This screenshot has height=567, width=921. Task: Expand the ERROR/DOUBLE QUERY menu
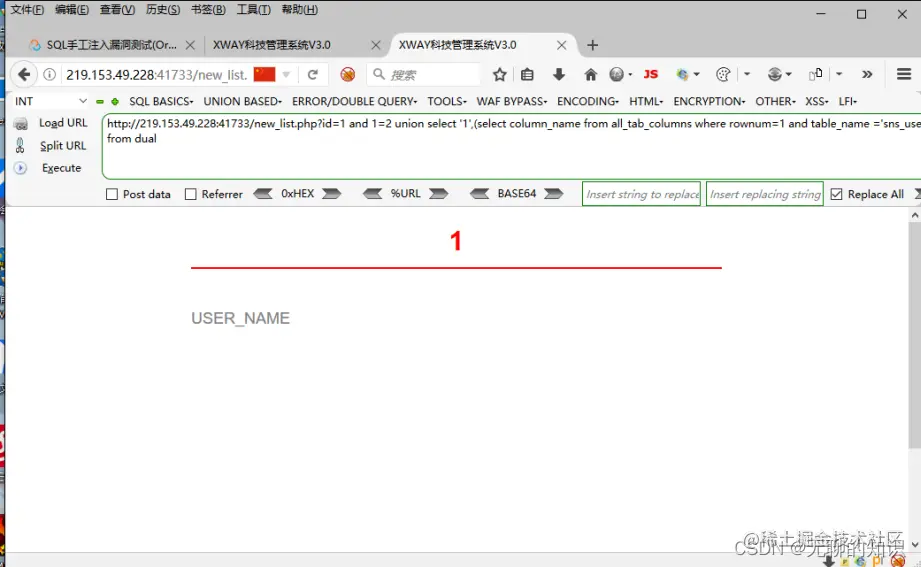[354, 102]
